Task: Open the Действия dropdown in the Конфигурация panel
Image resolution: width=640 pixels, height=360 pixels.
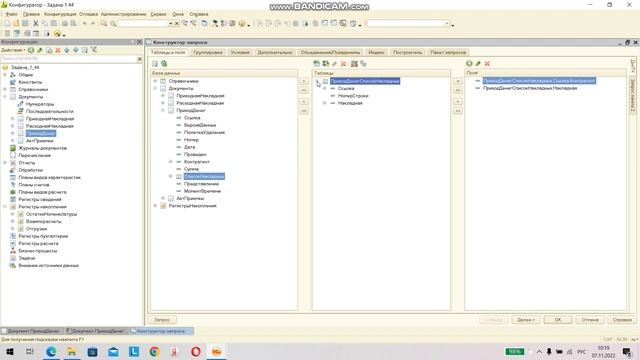Action: point(13,50)
